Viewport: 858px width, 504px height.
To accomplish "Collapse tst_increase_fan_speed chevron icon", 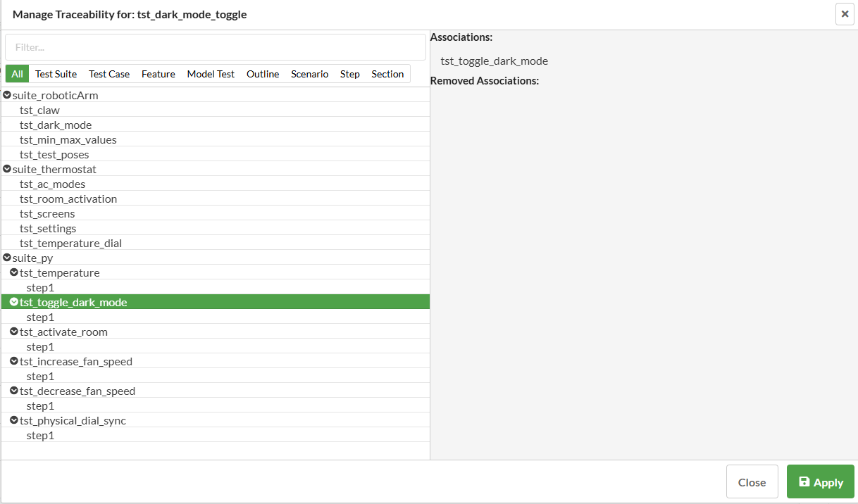I will pyautogui.click(x=14, y=361).
